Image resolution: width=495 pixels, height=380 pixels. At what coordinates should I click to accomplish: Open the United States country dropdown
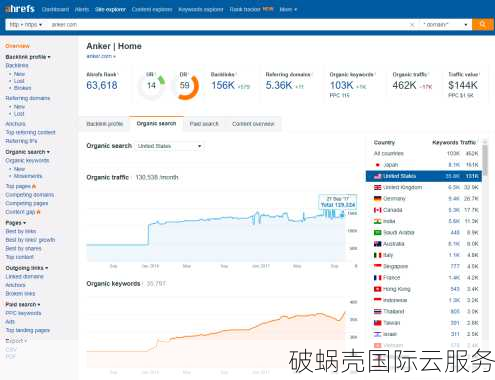click(x=169, y=146)
